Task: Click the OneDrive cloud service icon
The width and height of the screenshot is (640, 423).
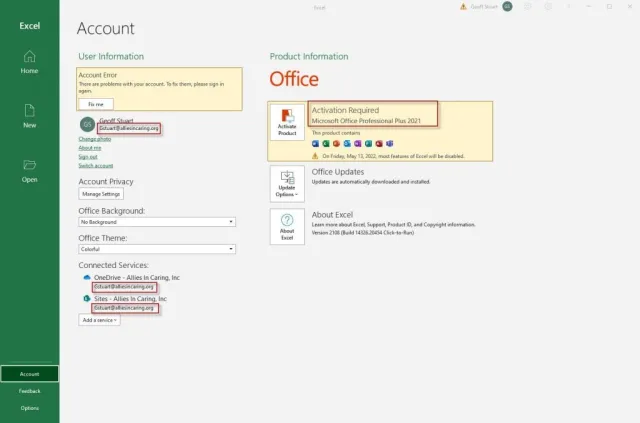Action: (87, 277)
